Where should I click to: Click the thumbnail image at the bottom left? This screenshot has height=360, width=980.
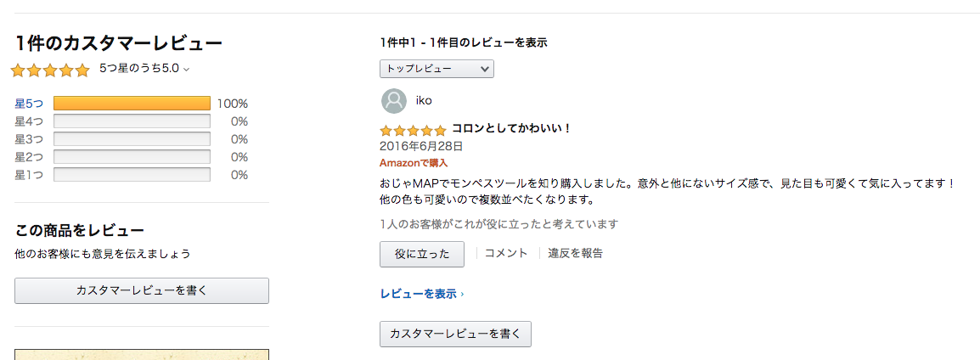click(x=142, y=354)
